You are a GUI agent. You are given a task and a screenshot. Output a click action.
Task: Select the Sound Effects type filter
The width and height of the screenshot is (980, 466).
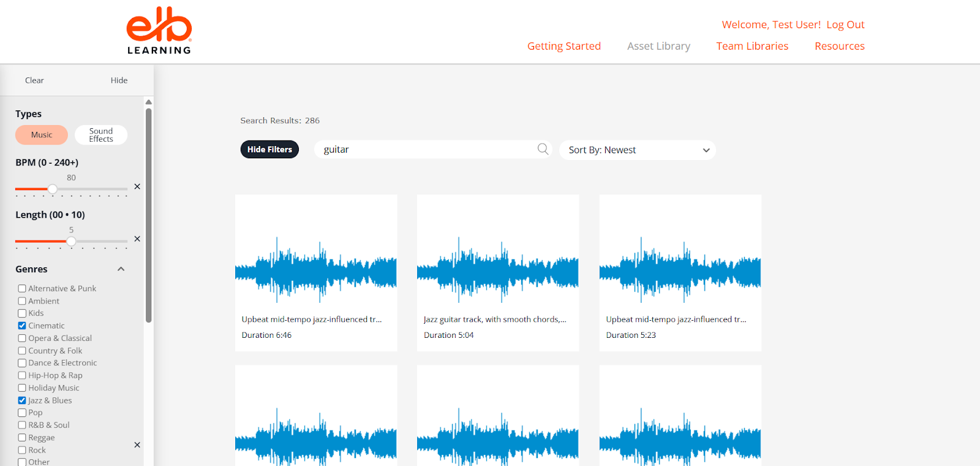pyautogui.click(x=101, y=135)
